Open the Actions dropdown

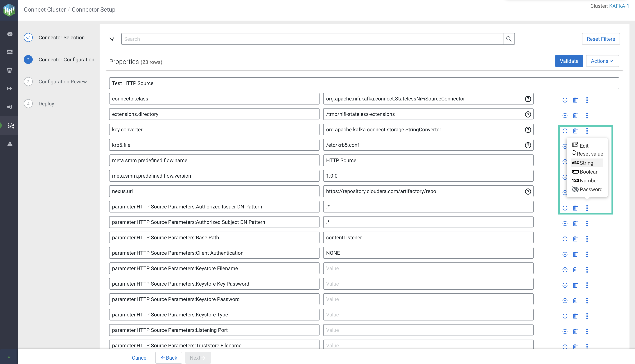coord(602,61)
